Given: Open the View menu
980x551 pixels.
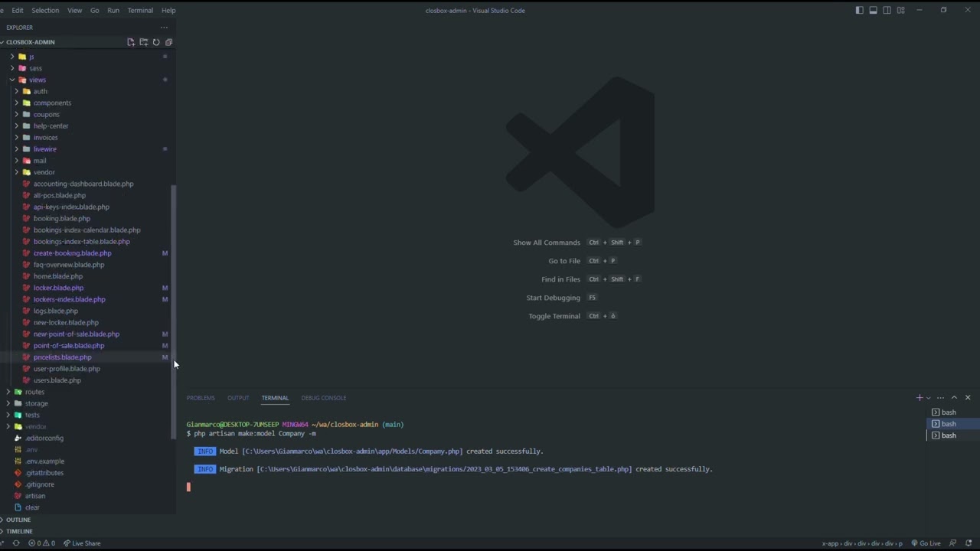Looking at the screenshot, I should (x=74, y=10).
